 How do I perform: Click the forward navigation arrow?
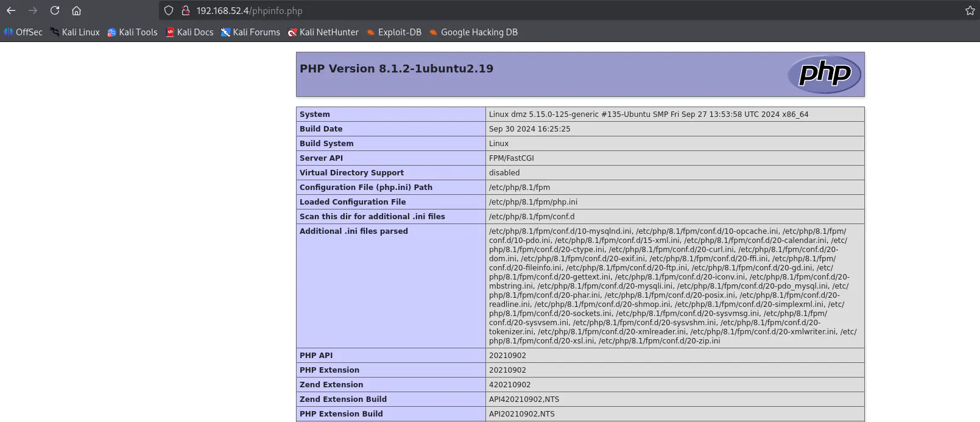(33, 10)
